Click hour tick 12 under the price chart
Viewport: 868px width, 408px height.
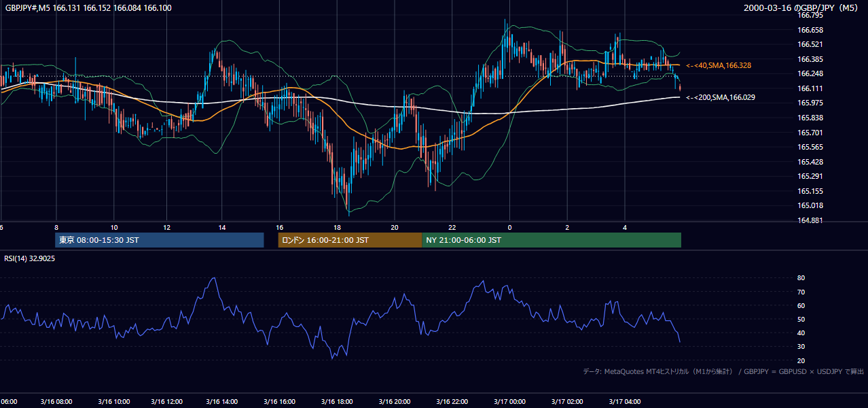(168, 227)
